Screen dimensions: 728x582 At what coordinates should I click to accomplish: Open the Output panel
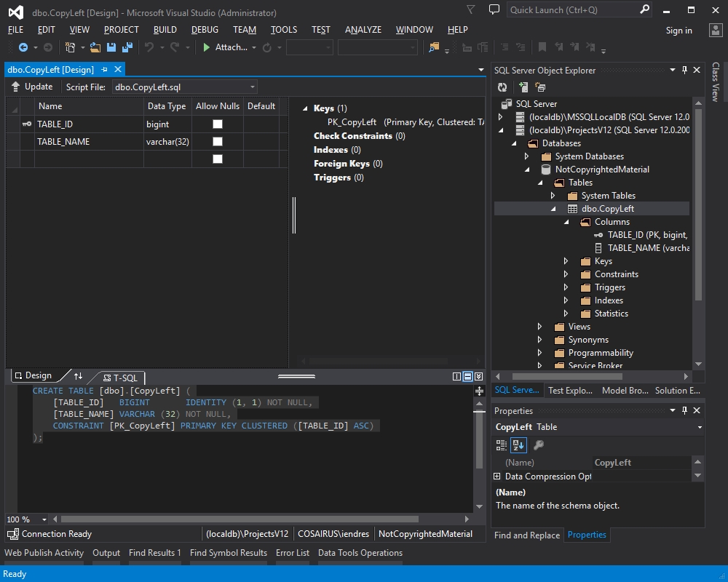pos(106,553)
